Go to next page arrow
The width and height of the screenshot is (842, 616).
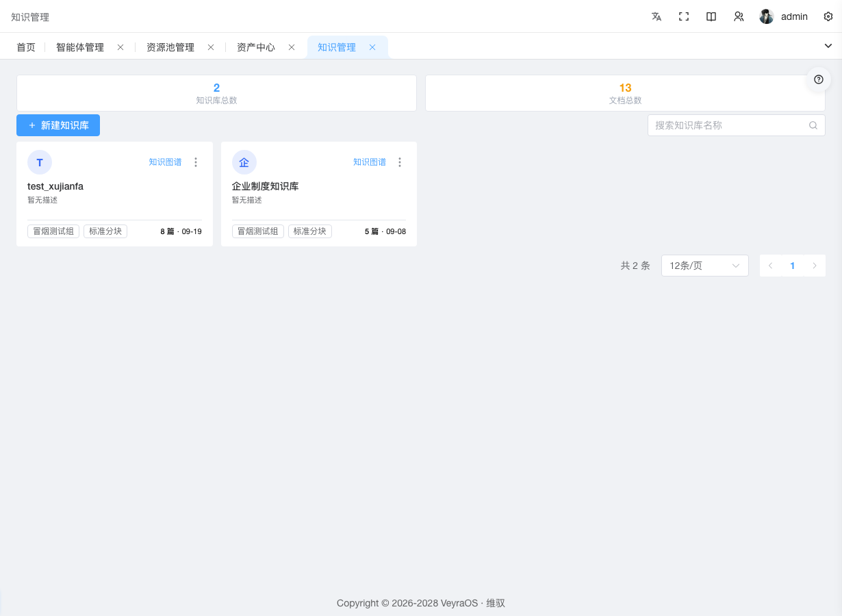pyautogui.click(x=815, y=266)
